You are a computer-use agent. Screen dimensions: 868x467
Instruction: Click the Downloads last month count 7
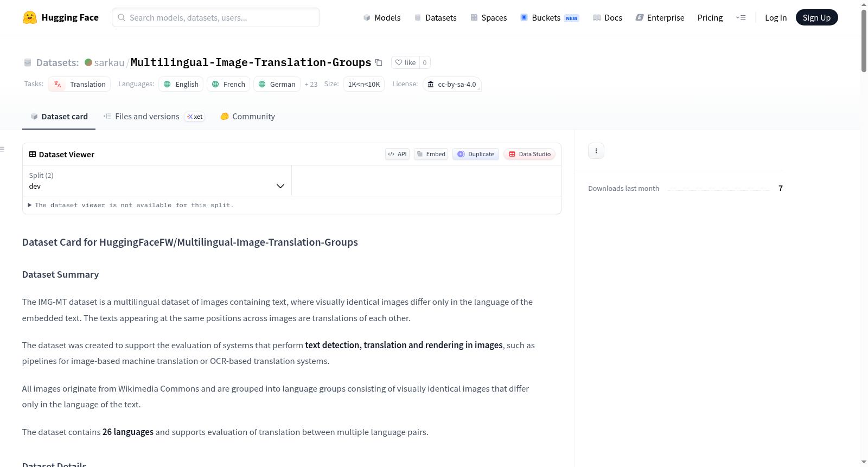coord(781,188)
